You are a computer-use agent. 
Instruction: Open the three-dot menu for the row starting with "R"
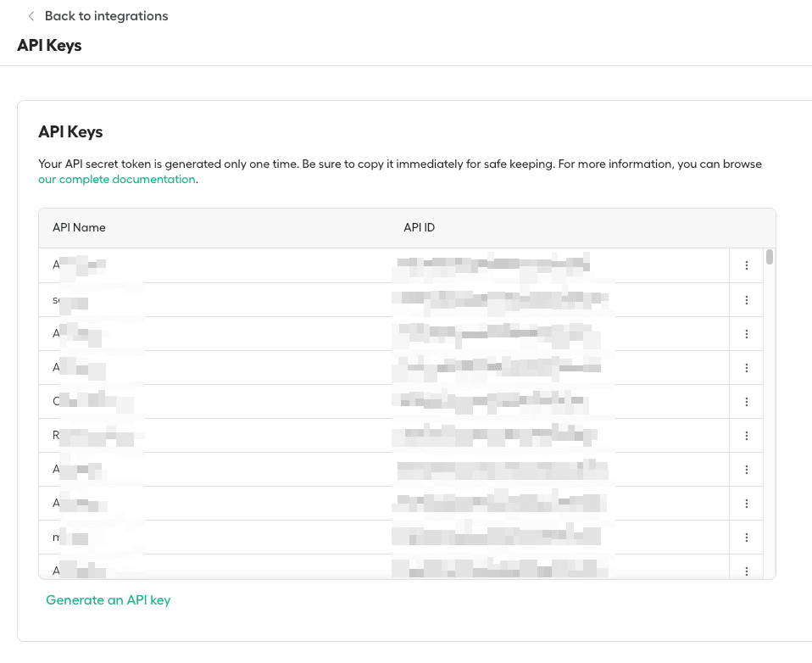pyautogui.click(x=747, y=435)
